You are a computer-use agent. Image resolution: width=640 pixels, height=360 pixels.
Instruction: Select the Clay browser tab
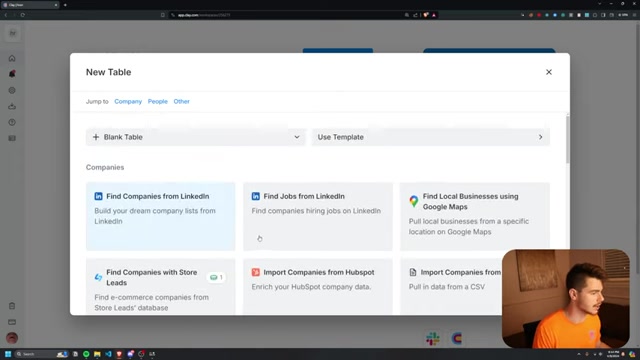click(x=29, y=5)
